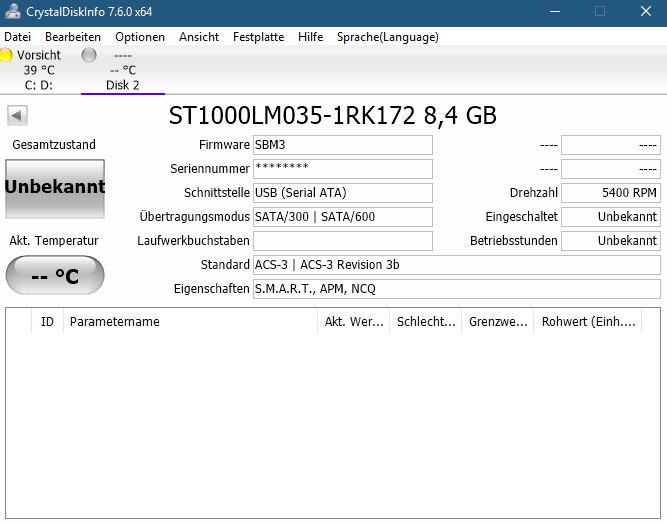Click the Akt. Wer... column header

tap(353, 322)
